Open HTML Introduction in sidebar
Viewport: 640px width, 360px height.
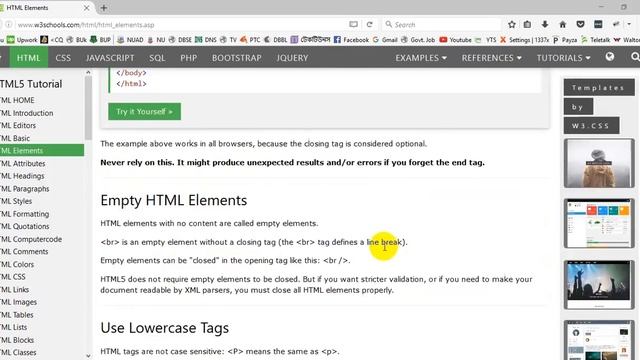(27, 113)
